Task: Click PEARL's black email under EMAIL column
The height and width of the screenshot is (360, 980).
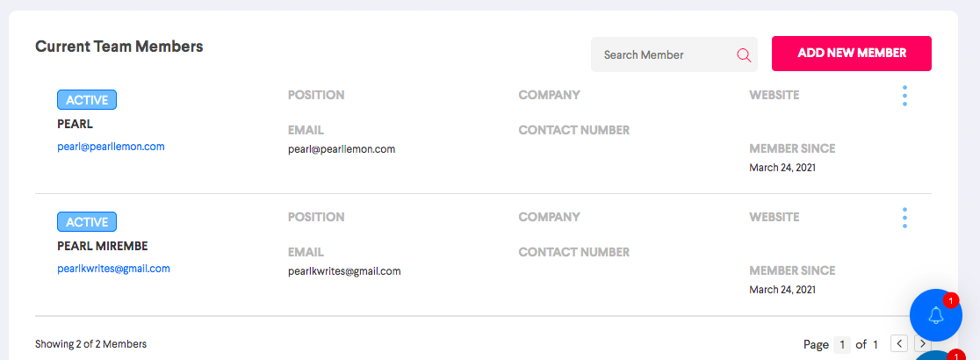Action: point(342,149)
